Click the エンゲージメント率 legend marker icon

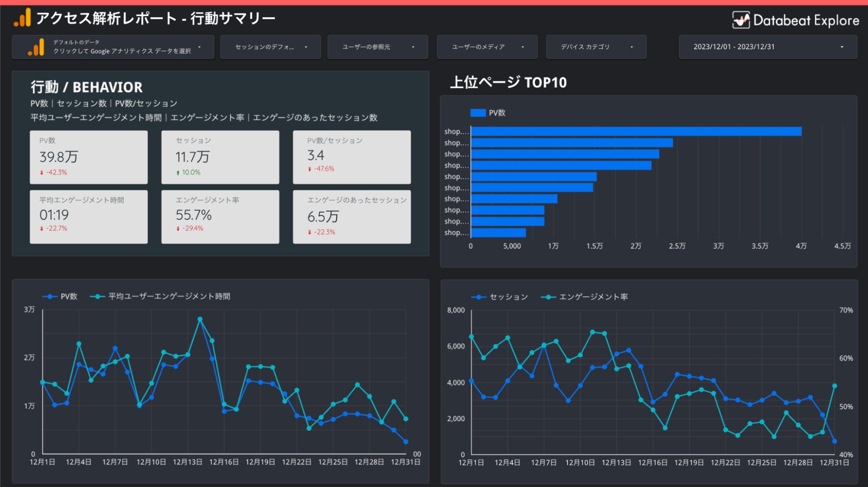click(x=548, y=297)
